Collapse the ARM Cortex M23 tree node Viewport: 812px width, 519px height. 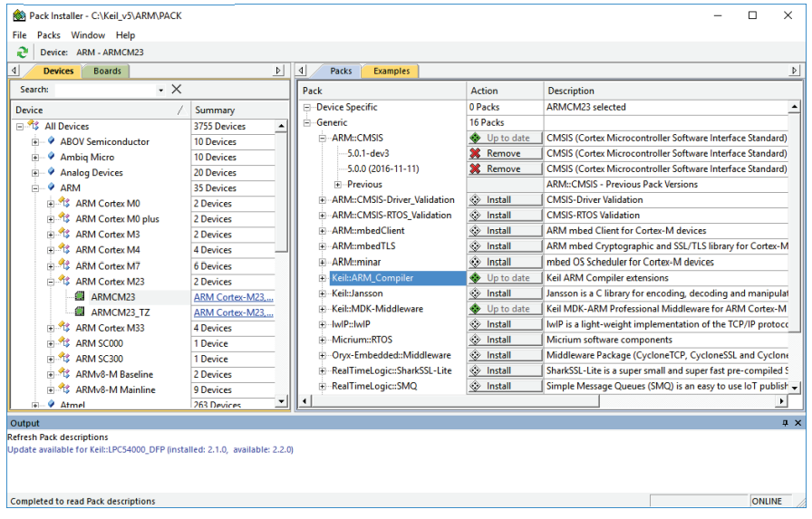tap(51, 282)
